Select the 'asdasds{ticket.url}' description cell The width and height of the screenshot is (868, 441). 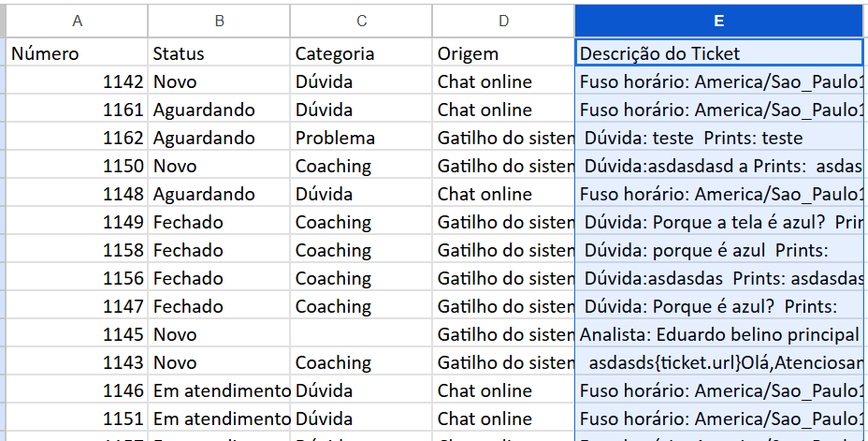(719, 362)
